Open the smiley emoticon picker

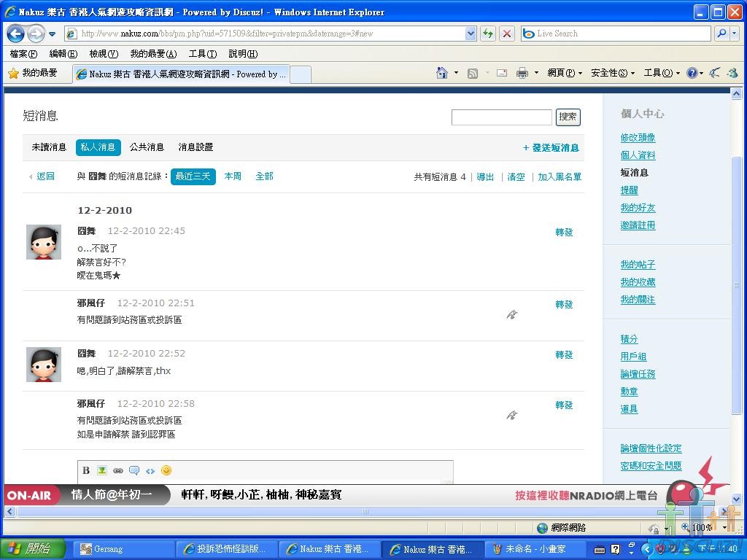click(x=166, y=470)
